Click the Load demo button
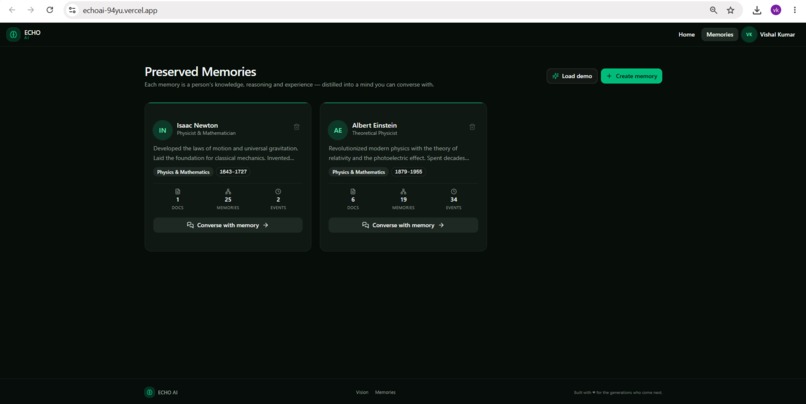The image size is (806, 404). click(x=572, y=76)
